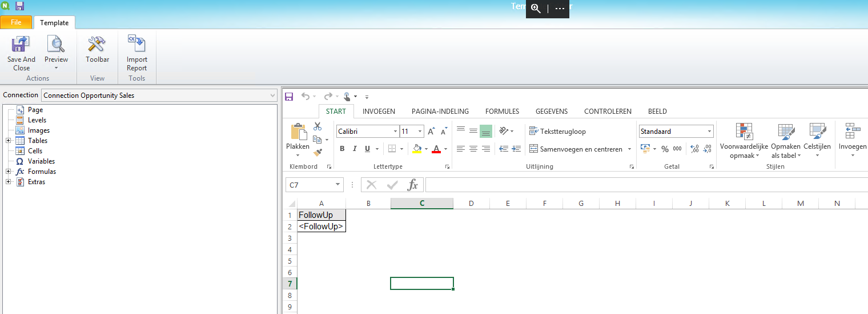
Task: Toggle italic formatting
Action: 355,149
